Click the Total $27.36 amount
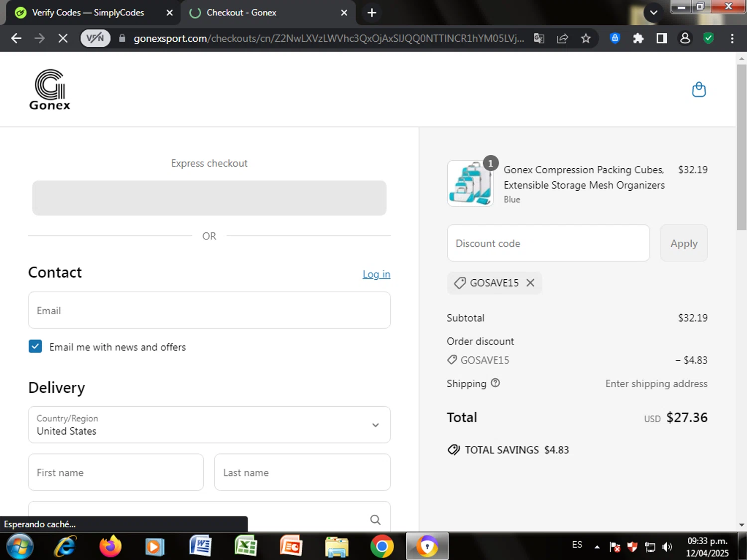Image resolution: width=747 pixels, height=560 pixels. click(x=687, y=417)
